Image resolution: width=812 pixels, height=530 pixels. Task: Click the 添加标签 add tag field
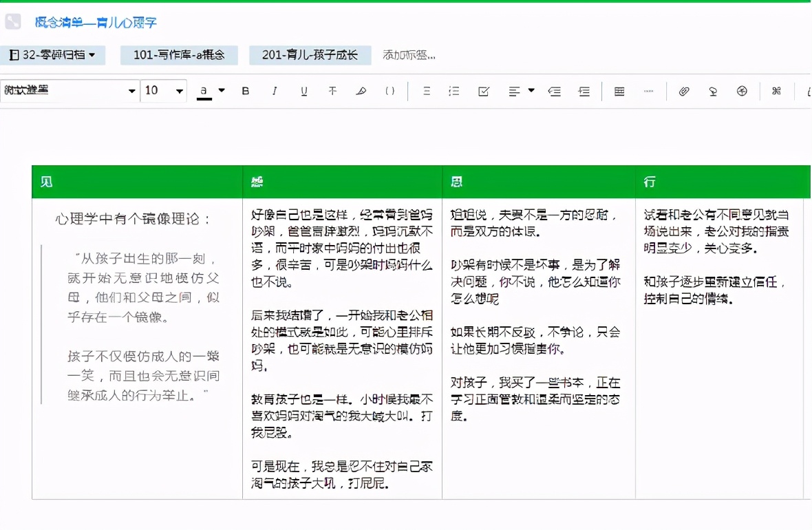(409, 55)
